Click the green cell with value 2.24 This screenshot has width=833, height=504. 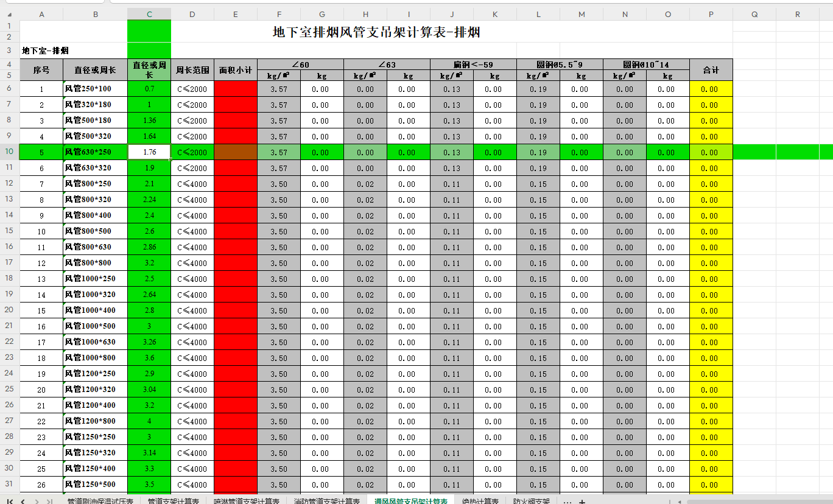click(149, 200)
